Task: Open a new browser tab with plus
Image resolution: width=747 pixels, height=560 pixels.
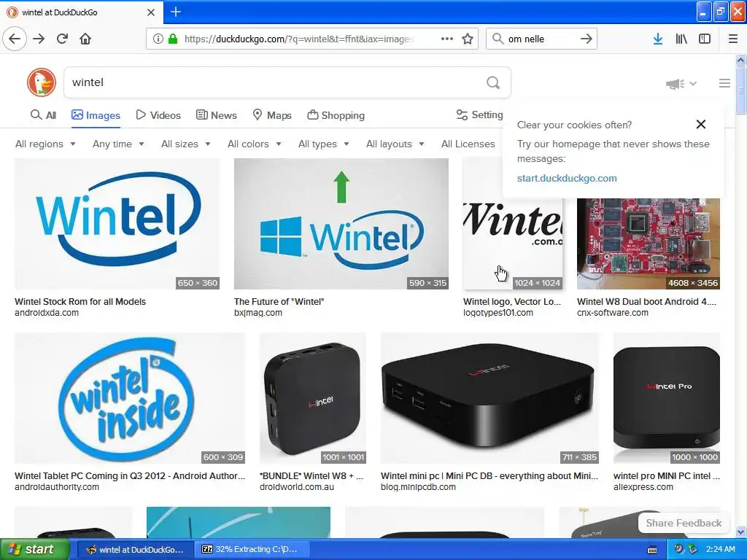Action: pos(176,12)
